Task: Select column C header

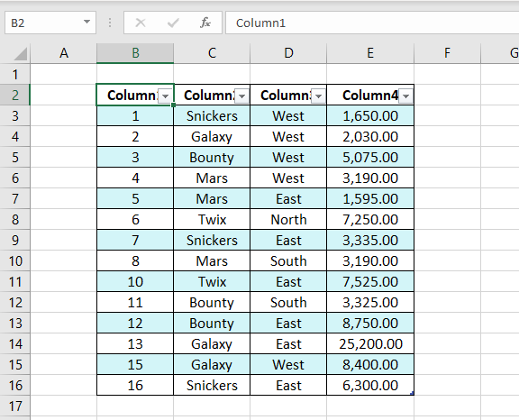Action: point(212,53)
